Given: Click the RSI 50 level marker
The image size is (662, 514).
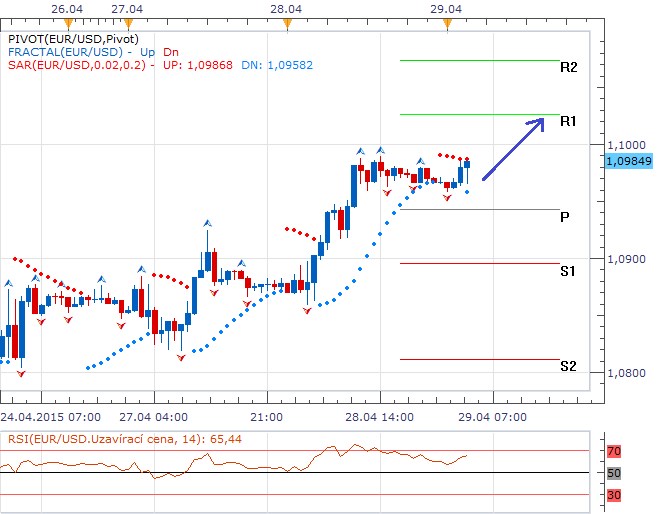Looking at the screenshot, I should [614, 473].
